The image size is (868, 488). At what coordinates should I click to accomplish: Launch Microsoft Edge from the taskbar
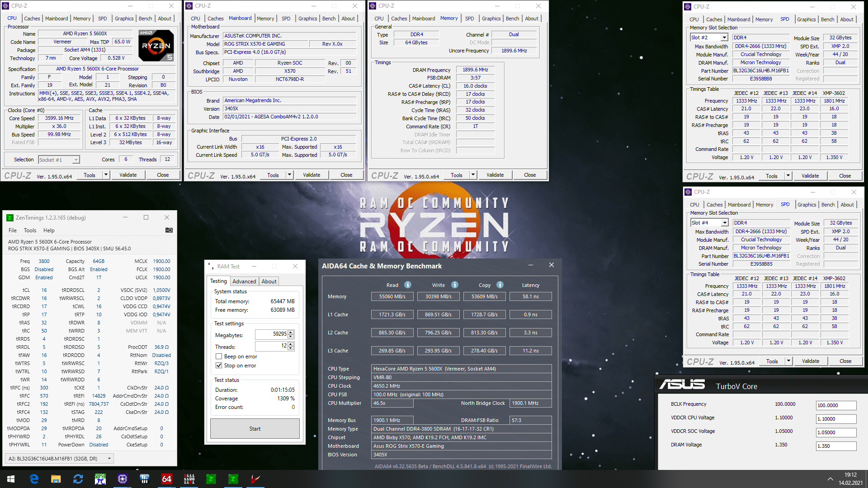coord(34,479)
